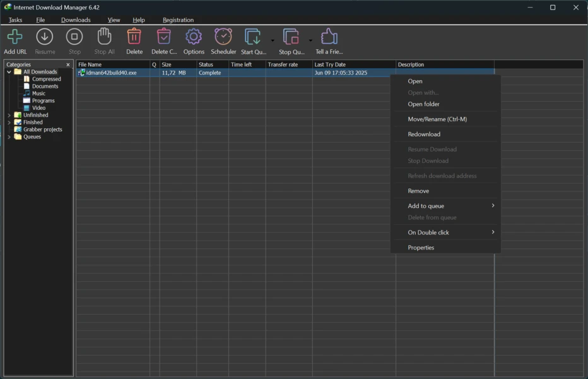Choose Redownload from the context menu

pyautogui.click(x=424, y=134)
